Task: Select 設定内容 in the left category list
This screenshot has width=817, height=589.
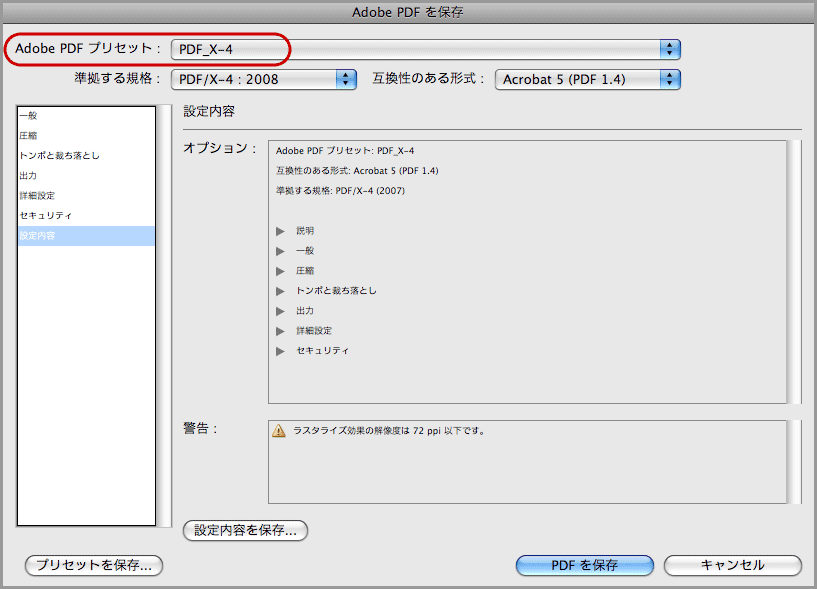Action: (x=86, y=236)
